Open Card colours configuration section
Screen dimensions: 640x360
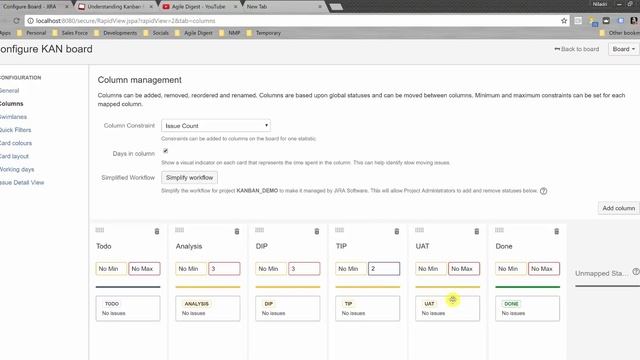[x=16, y=143]
